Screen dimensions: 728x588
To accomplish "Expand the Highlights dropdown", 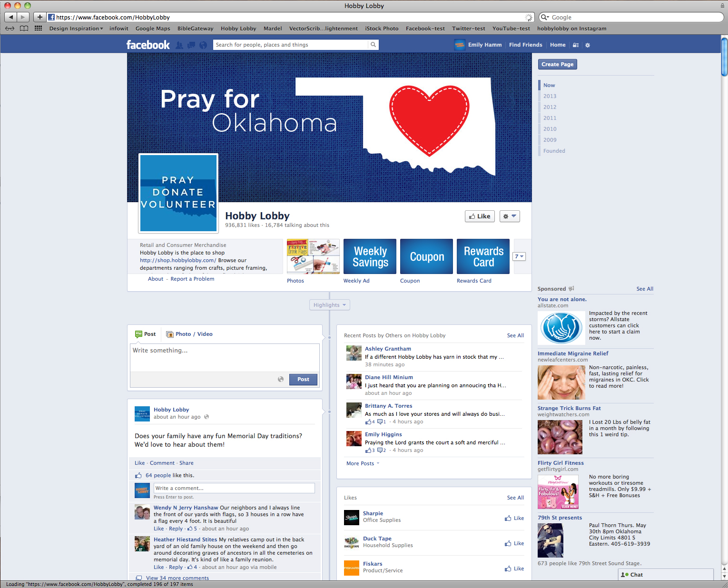I will [x=329, y=305].
